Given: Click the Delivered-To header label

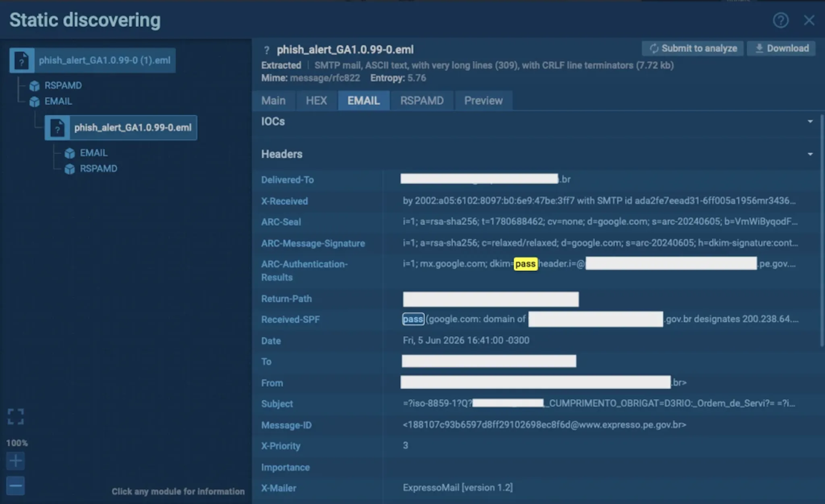Looking at the screenshot, I should pyautogui.click(x=287, y=180).
